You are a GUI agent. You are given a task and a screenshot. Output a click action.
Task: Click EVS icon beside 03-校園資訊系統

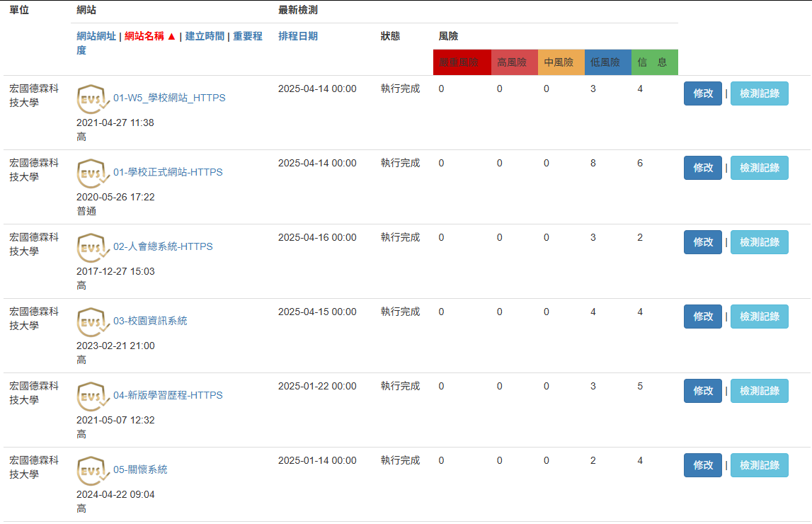point(93,321)
